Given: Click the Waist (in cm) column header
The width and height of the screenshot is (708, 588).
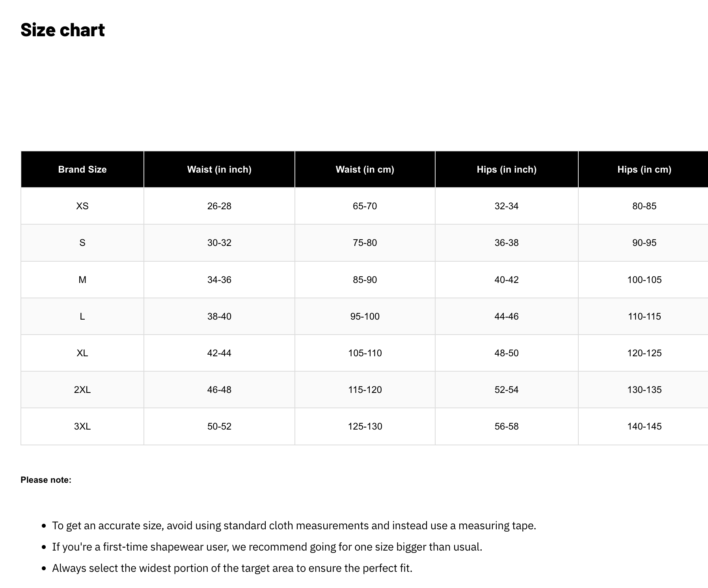Looking at the screenshot, I should 365,169.
